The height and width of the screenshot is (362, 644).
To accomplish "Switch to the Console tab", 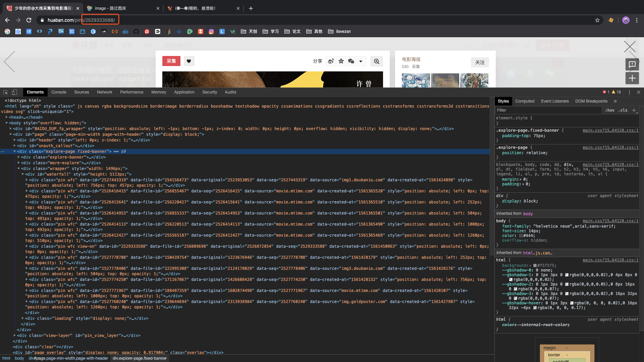I will pos(59,92).
